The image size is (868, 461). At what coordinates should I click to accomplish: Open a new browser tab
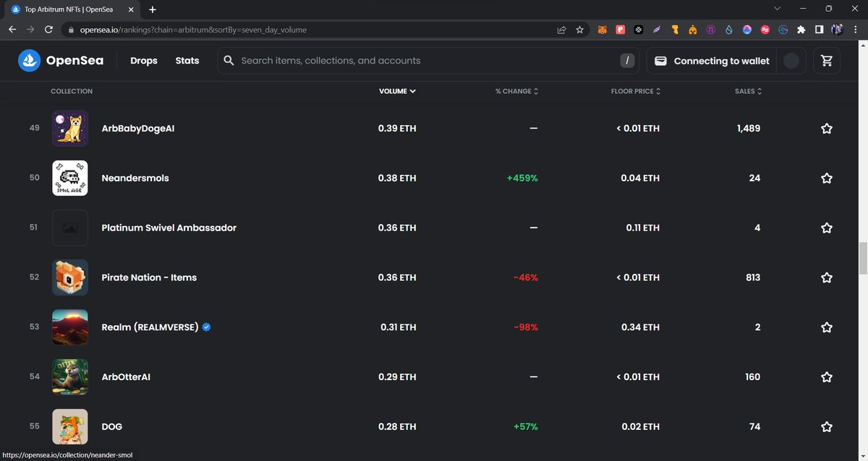(x=153, y=9)
